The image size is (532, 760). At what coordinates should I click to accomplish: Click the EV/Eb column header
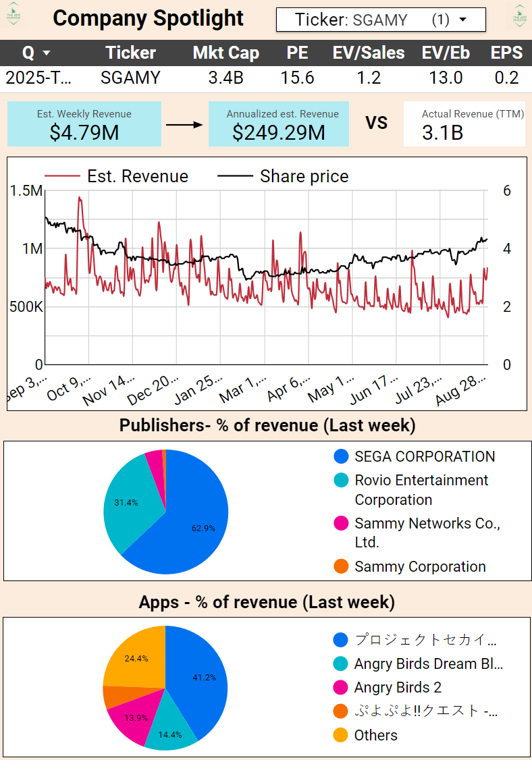click(446, 53)
